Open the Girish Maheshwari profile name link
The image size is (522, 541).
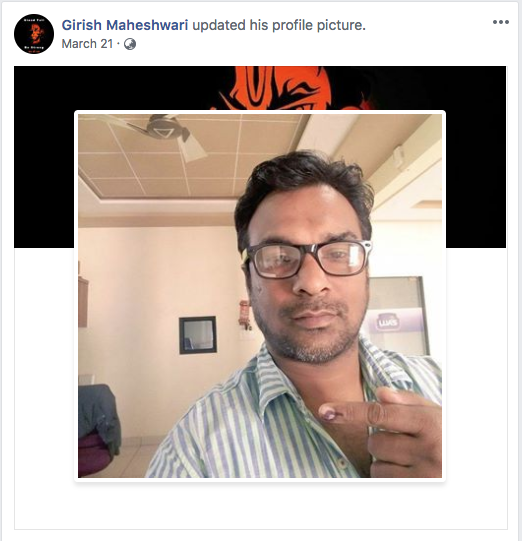point(125,25)
